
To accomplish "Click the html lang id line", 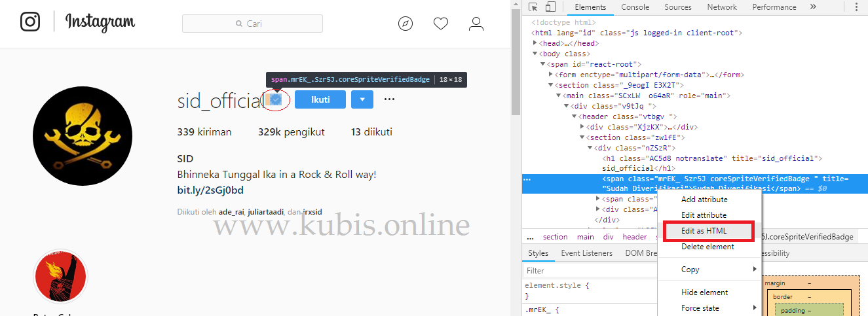I will click(x=638, y=33).
